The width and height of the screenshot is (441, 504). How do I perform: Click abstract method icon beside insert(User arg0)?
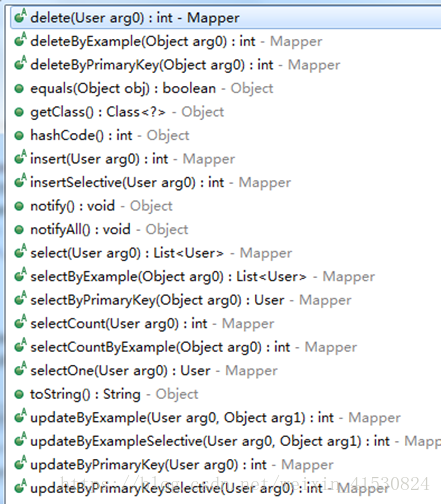pyautogui.click(x=20, y=157)
